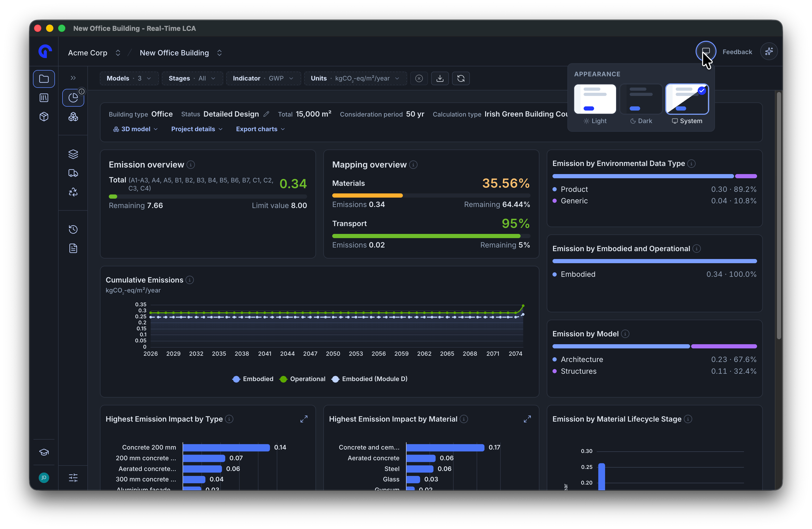Image resolution: width=812 pixels, height=529 pixels.
Task: Open the Models filter dropdown
Action: click(129, 78)
